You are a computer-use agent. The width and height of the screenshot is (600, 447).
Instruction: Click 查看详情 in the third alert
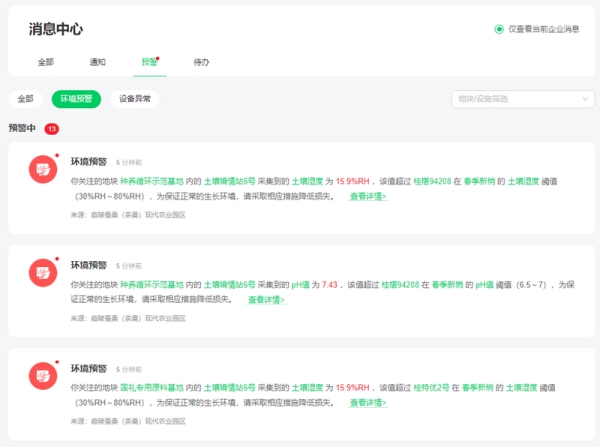click(x=368, y=402)
